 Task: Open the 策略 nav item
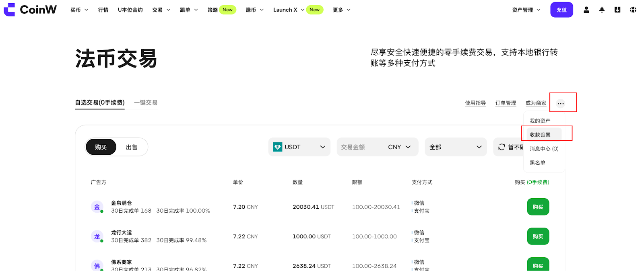point(213,10)
